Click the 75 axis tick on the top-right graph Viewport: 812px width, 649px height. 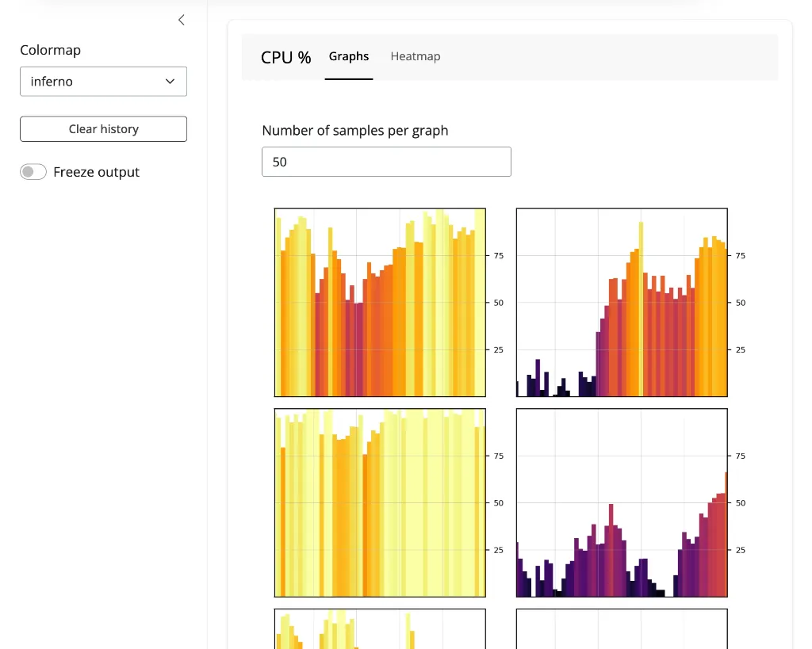tap(741, 256)
